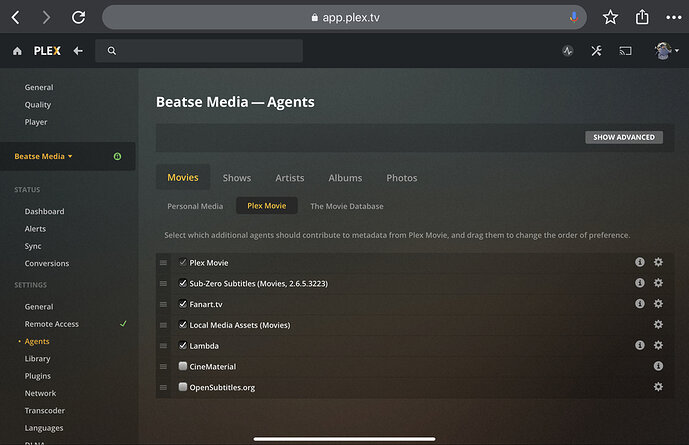The image size is (689, 445).
Task: Open Transcoder settings in sidebar
Action: (44, 411)
